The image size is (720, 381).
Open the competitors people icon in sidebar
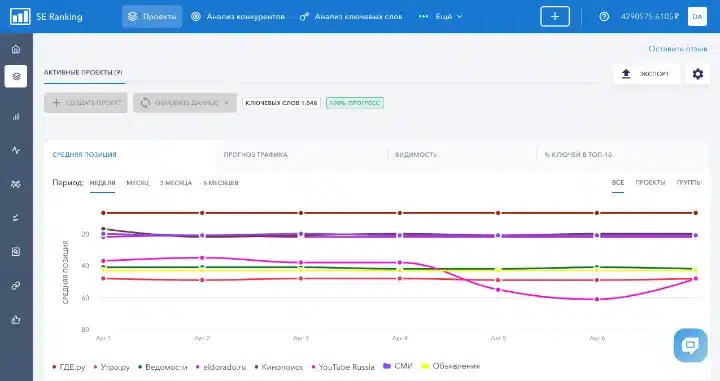(x=16, y=184)
